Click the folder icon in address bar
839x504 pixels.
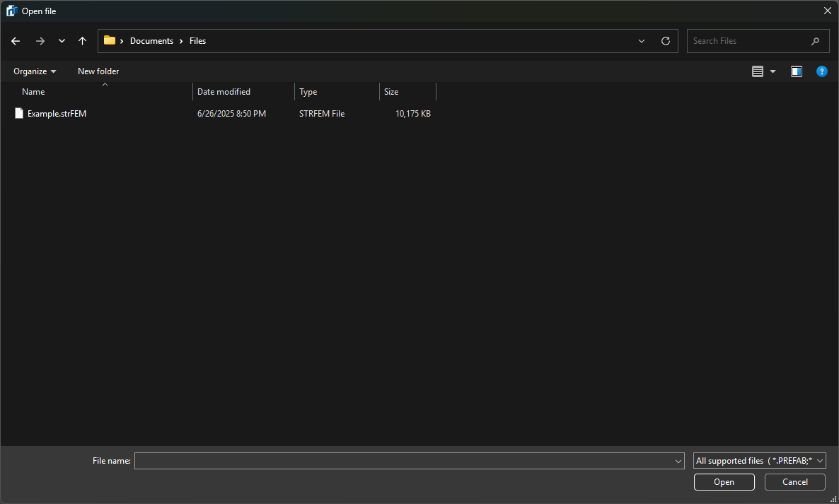[x=110, y=40]
